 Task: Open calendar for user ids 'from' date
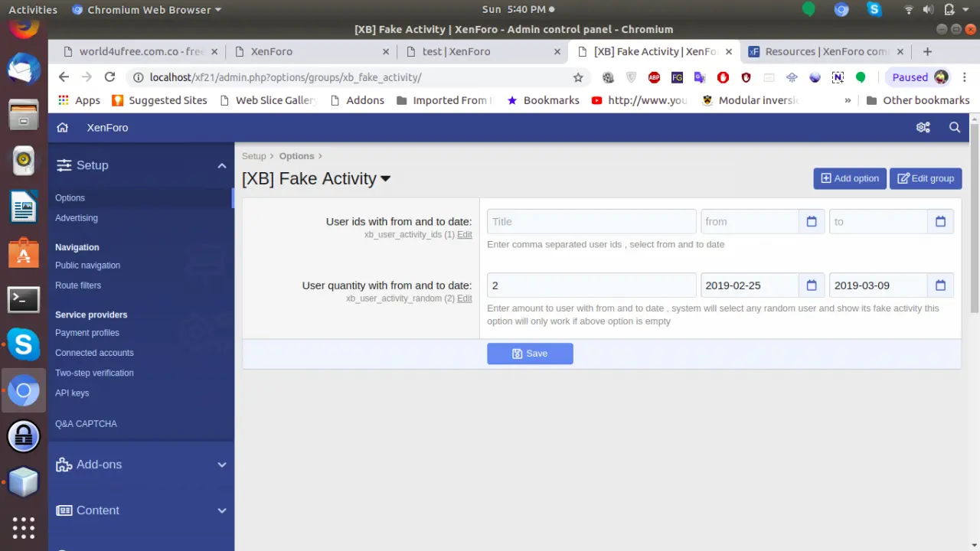coord(812,222)
